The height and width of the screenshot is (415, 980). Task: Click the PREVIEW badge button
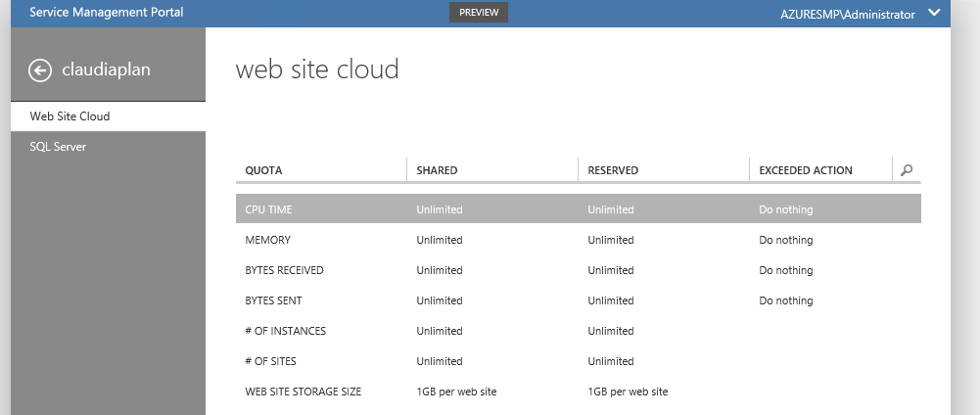479,13
